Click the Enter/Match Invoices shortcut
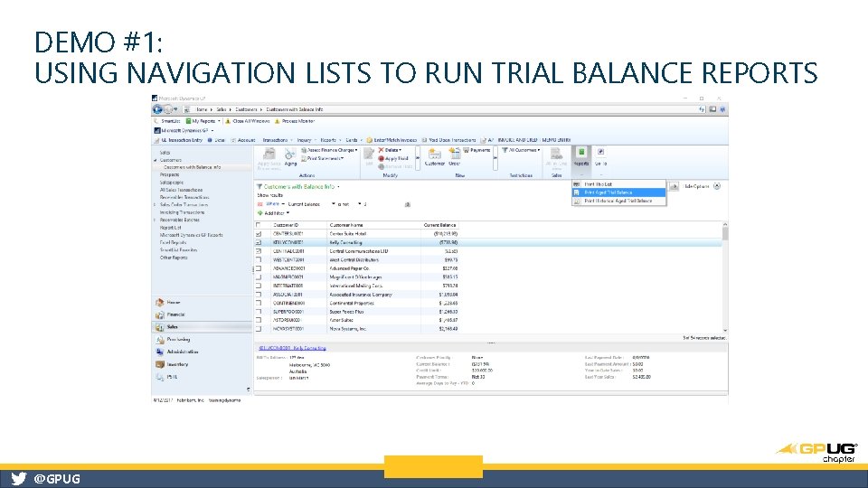Image resolution: width=868 pixels, height=488 pixels. (392, 141)
